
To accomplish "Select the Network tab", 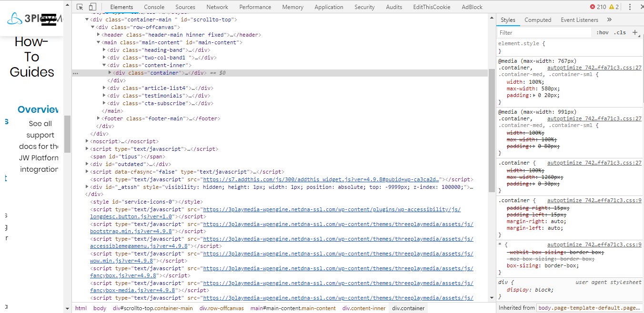I will point(217,7).
